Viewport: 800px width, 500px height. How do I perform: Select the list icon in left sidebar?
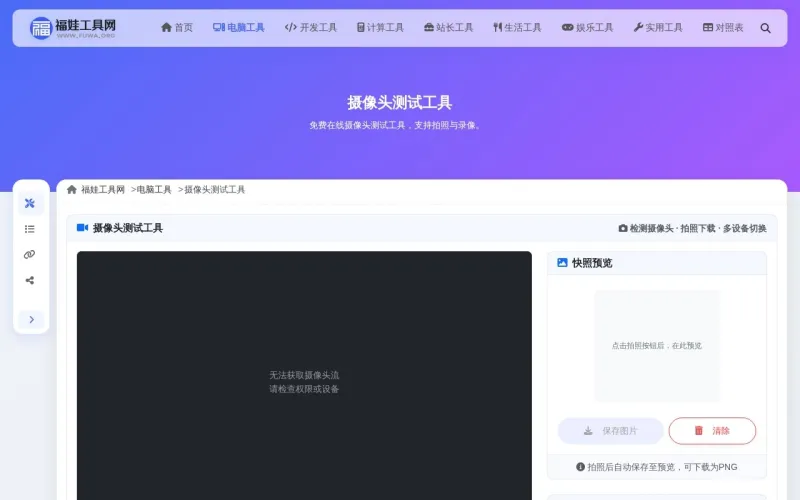pos(30,229)
